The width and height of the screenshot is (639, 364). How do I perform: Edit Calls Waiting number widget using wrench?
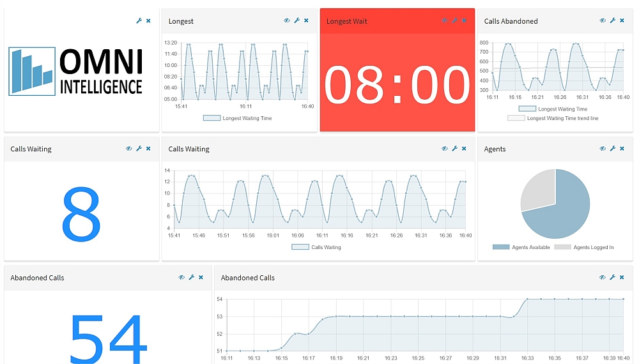click(139, 149)
